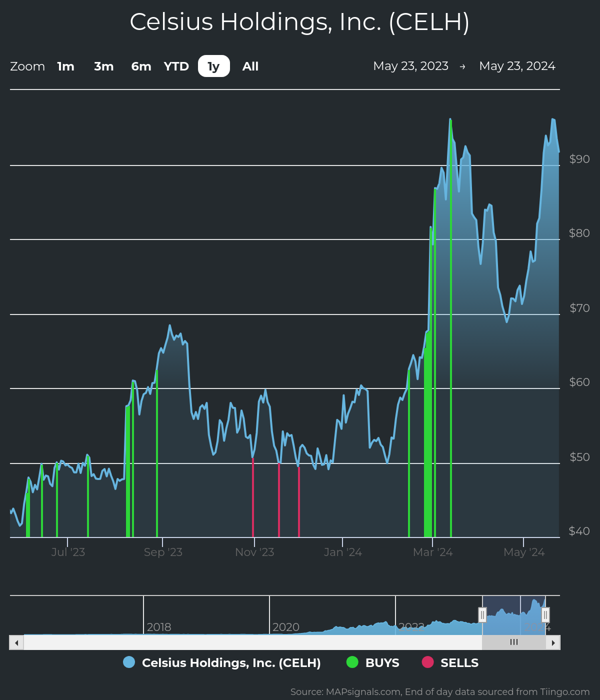Select the 6m zoom range

tap(140, 66)
